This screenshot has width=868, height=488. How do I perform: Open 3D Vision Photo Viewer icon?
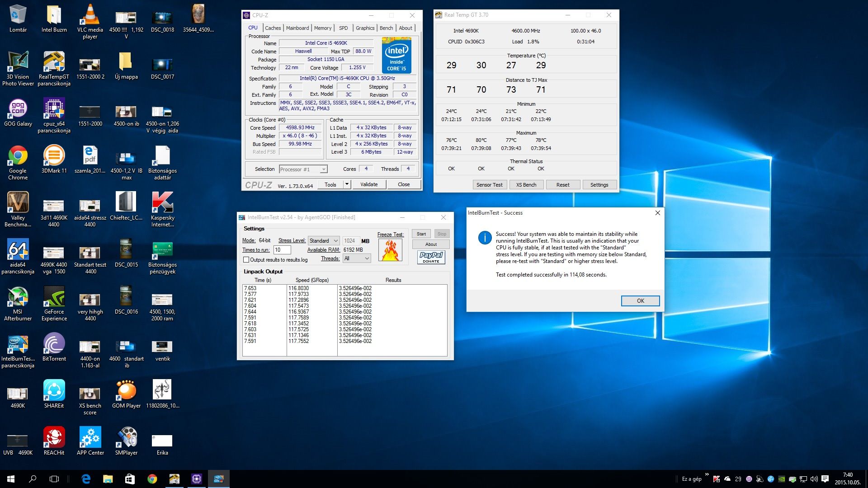point(18,69)
